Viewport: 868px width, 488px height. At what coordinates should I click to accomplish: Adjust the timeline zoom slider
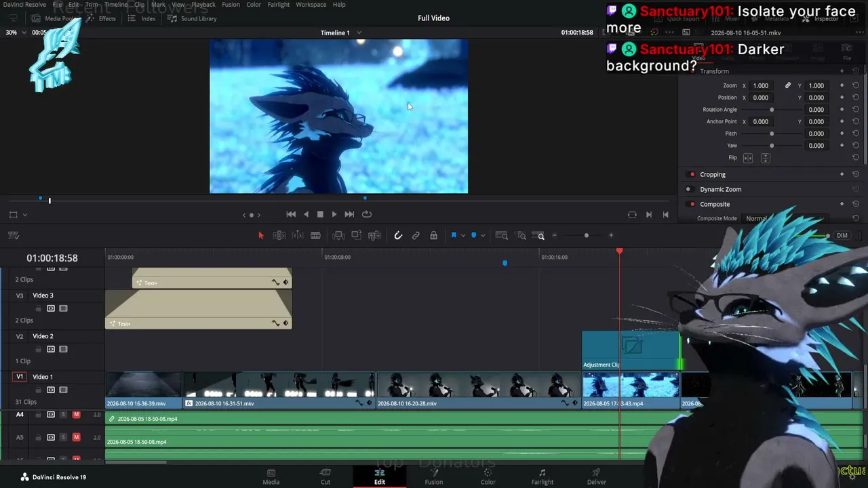point(586,236)
